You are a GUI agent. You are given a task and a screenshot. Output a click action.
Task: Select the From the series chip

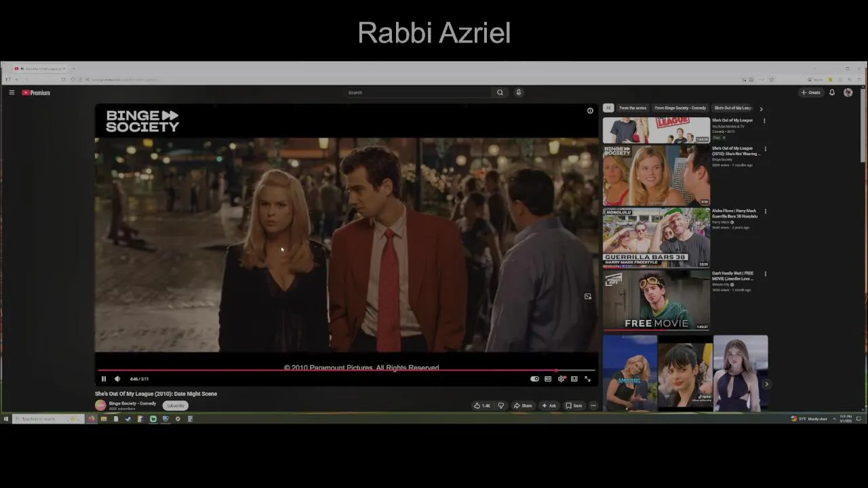(x=633, y=108)
